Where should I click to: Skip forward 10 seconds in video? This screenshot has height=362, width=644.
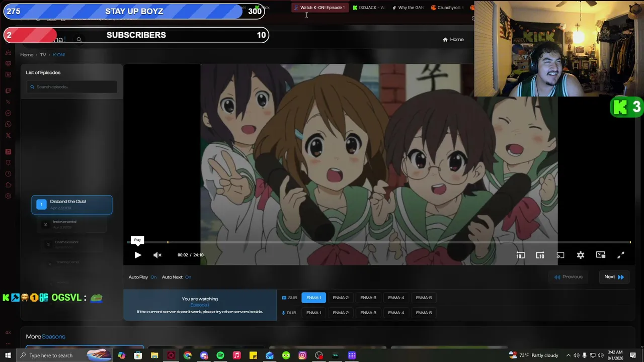pos(540,255)
